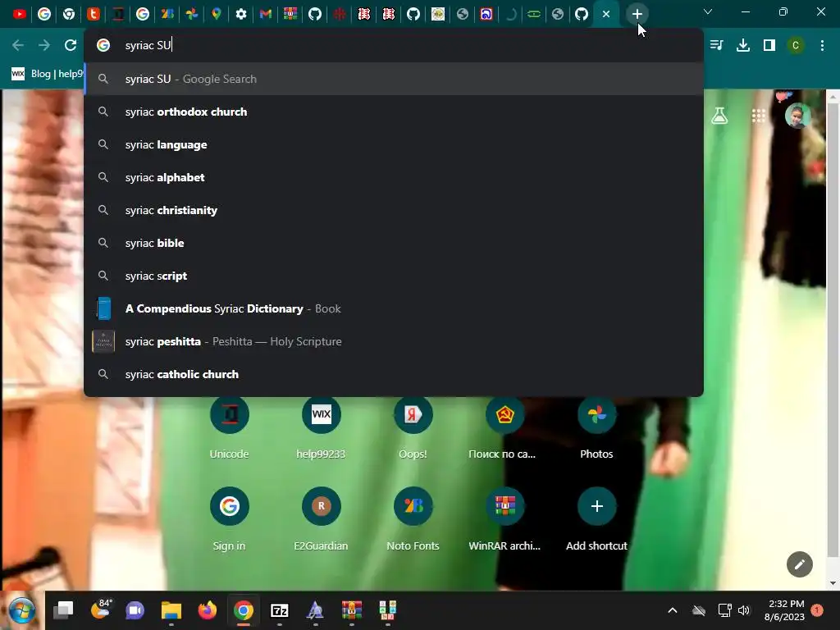Close the current active tab

(606, 14)
